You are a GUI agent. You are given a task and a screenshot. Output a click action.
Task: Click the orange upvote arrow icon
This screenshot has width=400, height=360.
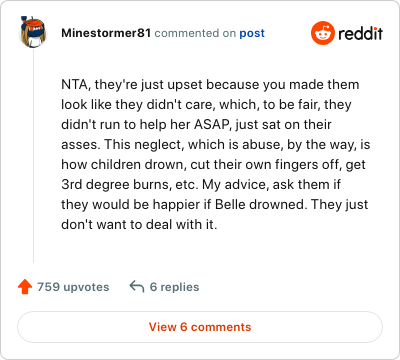[25, 287]
